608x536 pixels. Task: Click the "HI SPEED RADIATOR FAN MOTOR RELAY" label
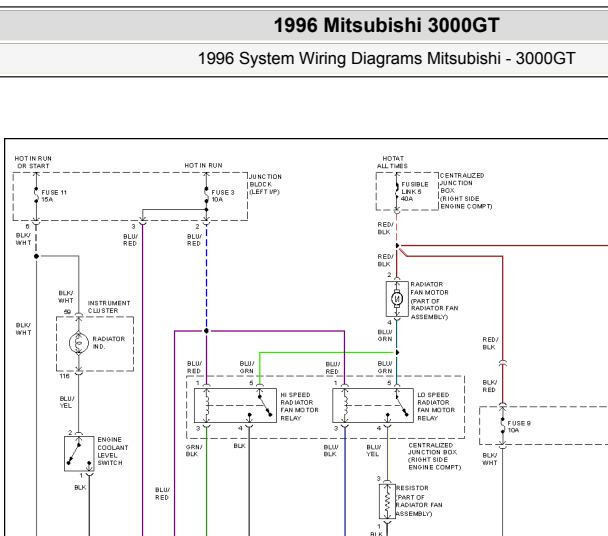299,406
